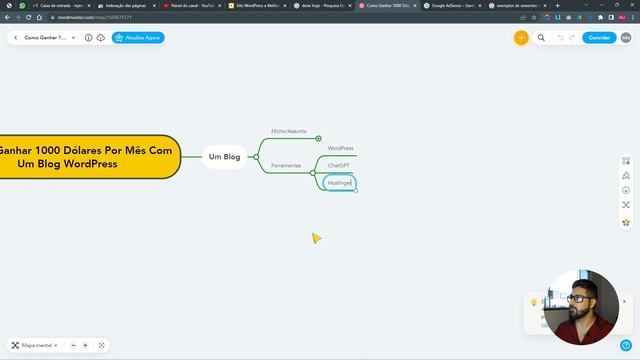
Task: Open the connected squares style panel icon
Action: coord(626,161)
